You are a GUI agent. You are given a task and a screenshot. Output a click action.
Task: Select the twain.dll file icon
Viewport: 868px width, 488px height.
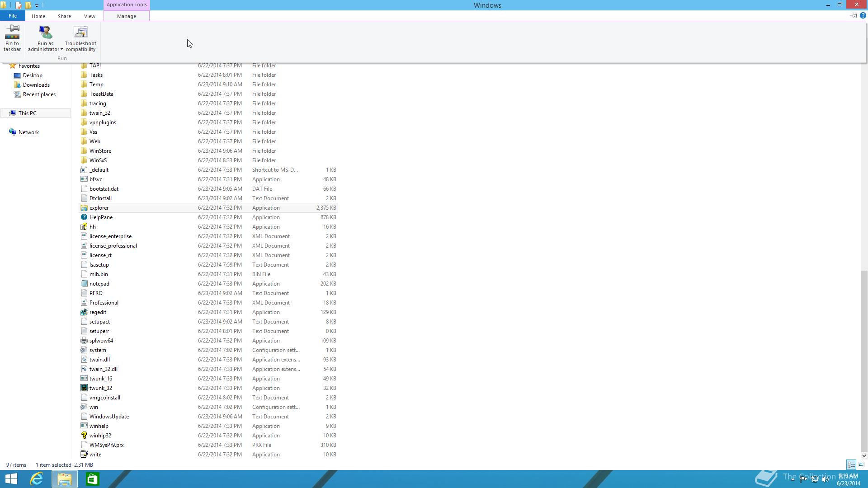(x=84, y=360)
